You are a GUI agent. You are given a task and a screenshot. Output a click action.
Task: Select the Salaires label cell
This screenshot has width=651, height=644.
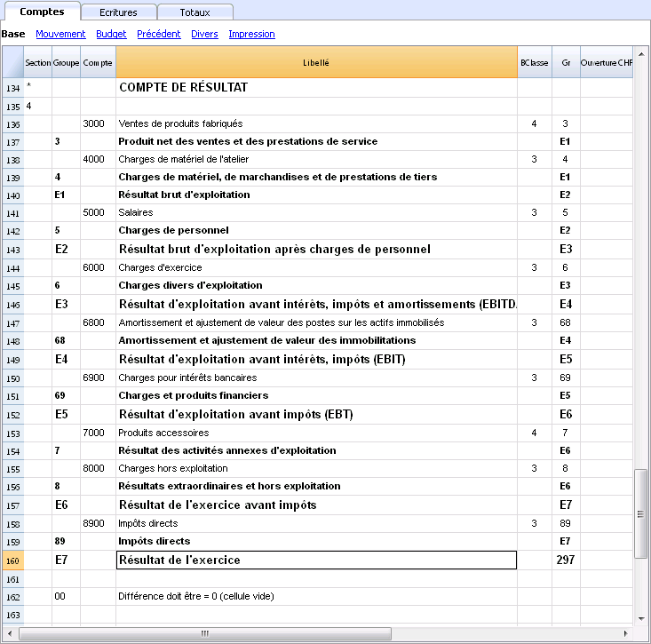coord(316,212)
